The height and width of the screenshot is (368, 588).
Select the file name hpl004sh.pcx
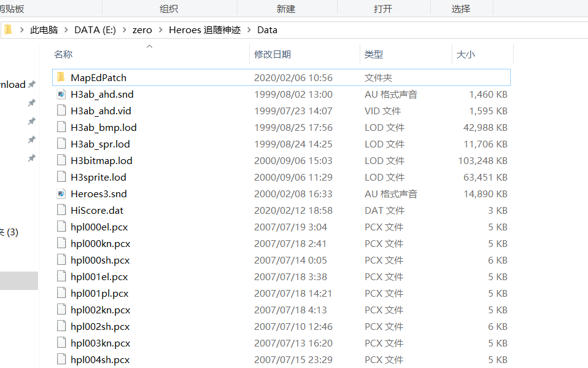[100, 359]
